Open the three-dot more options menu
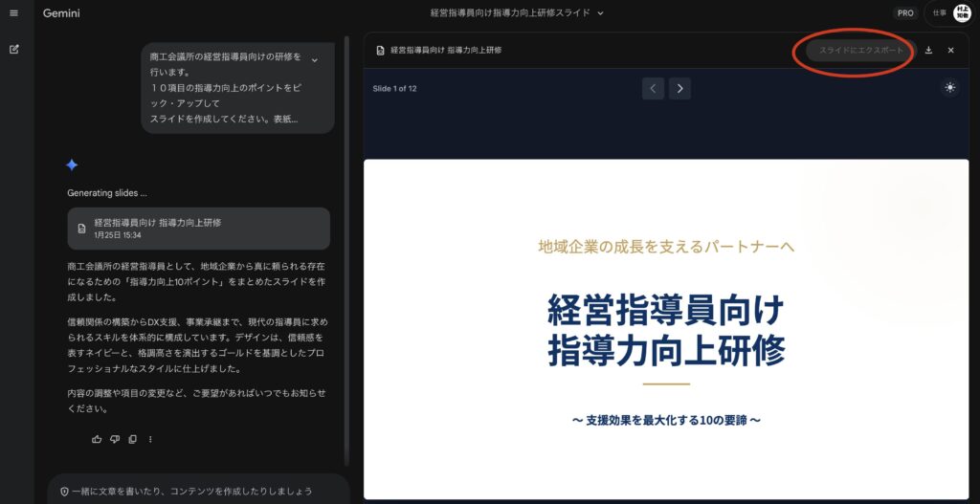 (x=150, y=439)
